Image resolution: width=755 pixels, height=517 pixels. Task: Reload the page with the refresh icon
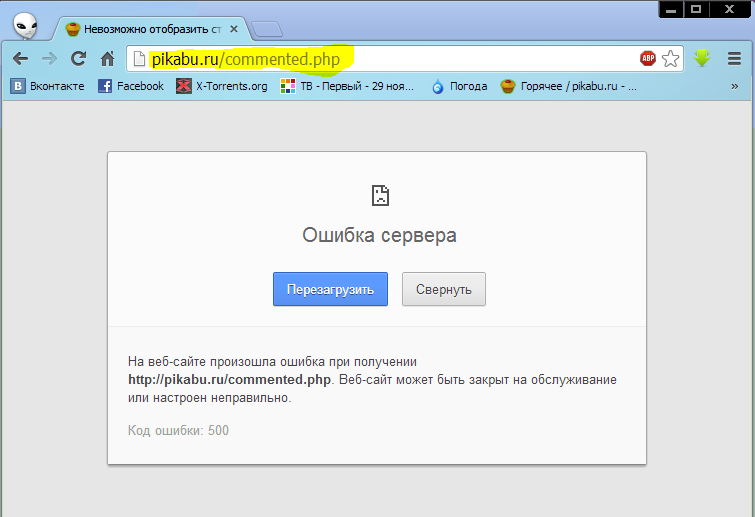click(78, 59)
